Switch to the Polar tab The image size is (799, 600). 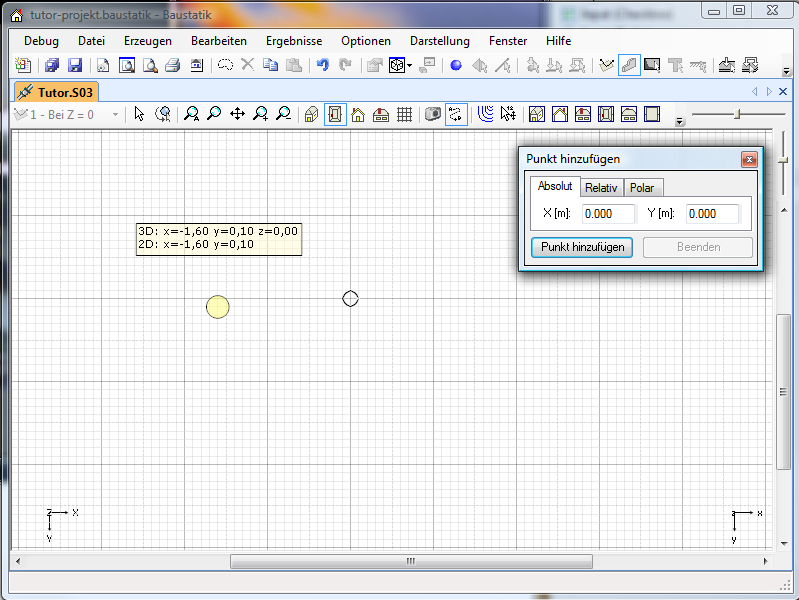[x=643, y=188]
